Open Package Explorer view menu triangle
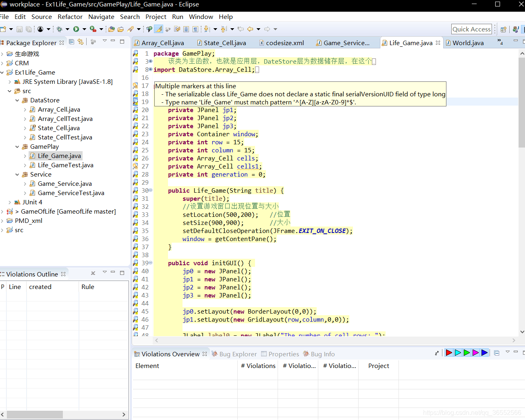This screenshot has width=525, height=420. coord(105,41)
